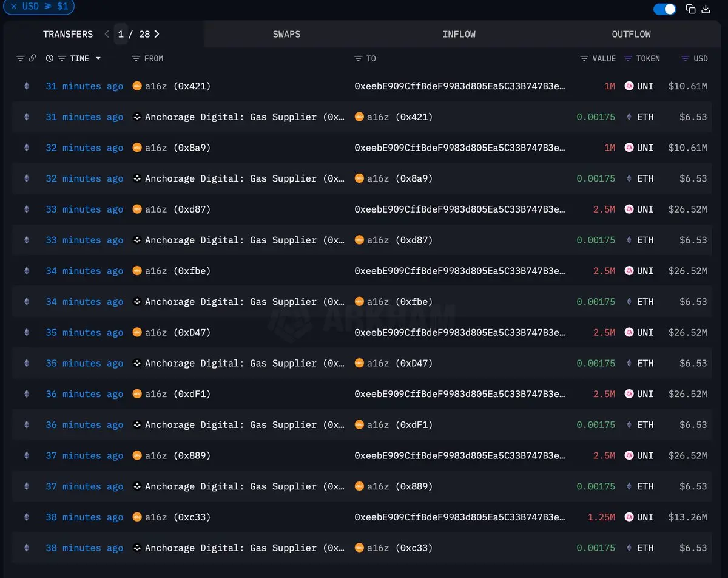This screenshot has width=728, height=578.
Task: Switch to the TRANSFERS tab
Action: click(x=68, y=34)
